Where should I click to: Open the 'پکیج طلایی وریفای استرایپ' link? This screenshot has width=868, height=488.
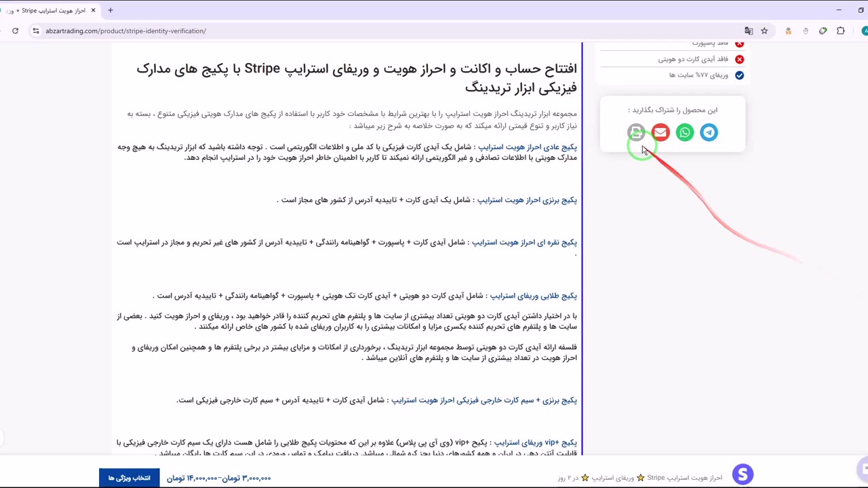534,296
